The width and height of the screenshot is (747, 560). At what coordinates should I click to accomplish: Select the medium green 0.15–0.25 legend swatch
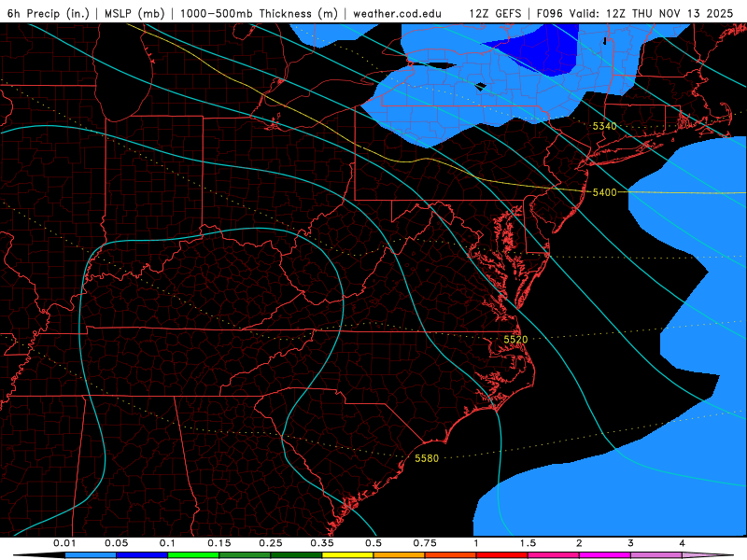click(x=245, y=555)
